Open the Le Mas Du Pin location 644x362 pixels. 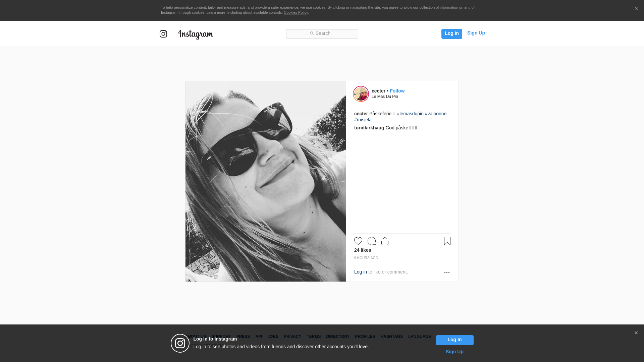click(x=385, y=97)
